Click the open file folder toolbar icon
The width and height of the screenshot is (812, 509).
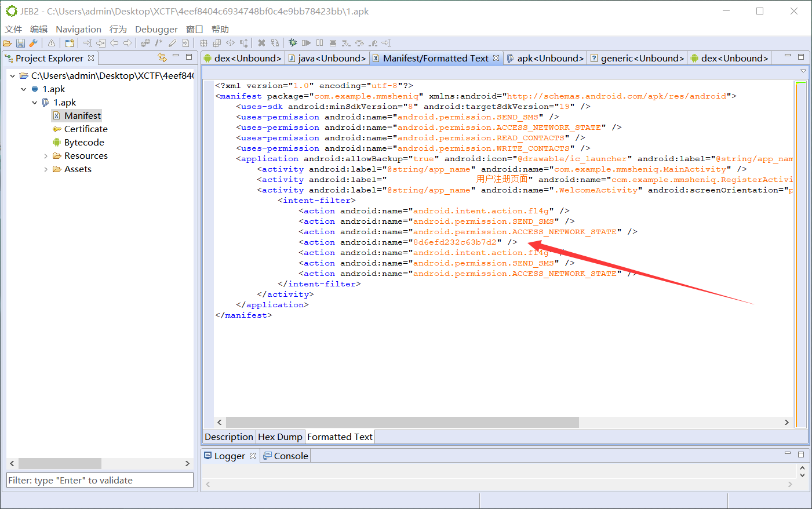point(7,43)
